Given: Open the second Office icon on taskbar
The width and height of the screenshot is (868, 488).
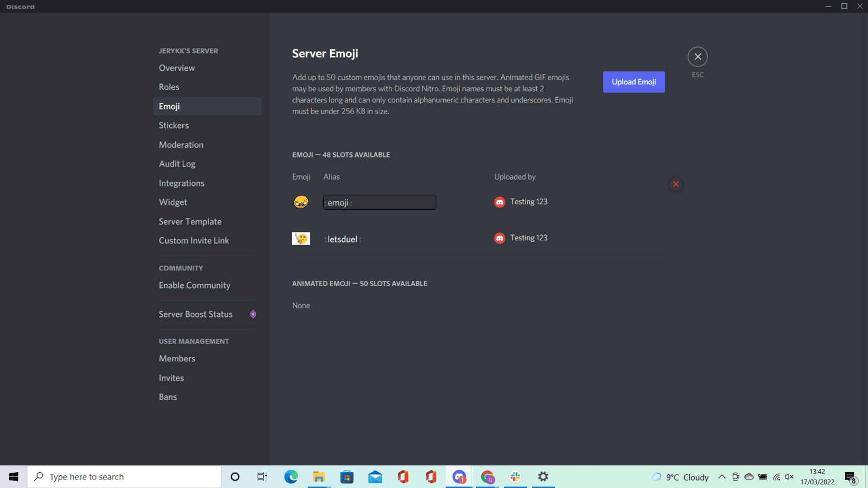Looking at the screenshot, I should (431, 477).
